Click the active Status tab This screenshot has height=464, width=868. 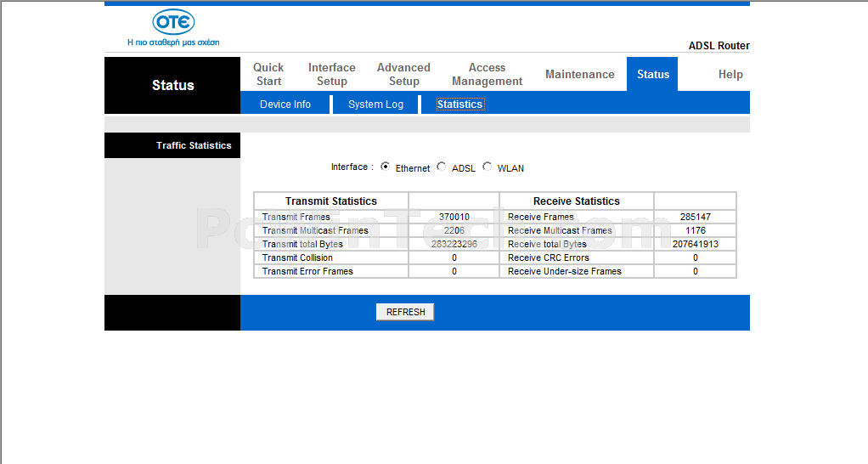(x=652, y=74)
